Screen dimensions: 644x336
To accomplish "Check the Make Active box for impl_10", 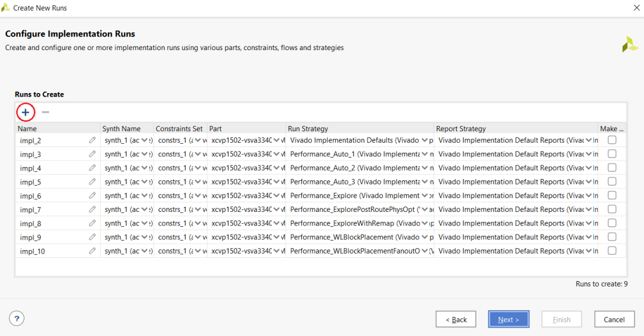I will 612,251.
